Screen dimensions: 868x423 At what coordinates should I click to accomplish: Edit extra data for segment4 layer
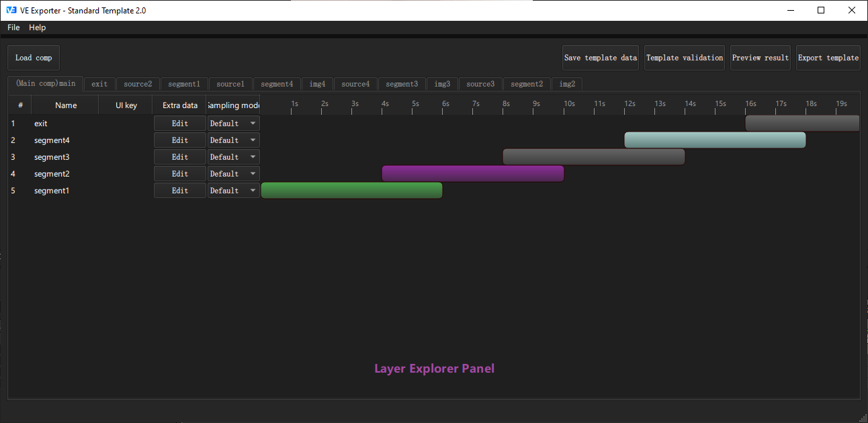point(180,140)
